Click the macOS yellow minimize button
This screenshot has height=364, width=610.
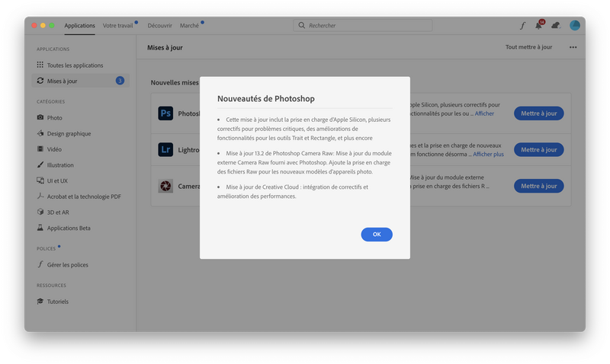(43, 26)
